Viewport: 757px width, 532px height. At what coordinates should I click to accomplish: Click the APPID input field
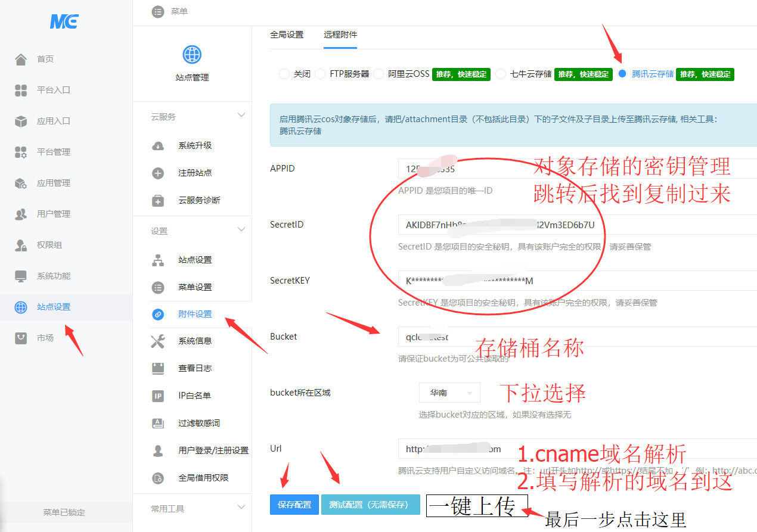578,169
